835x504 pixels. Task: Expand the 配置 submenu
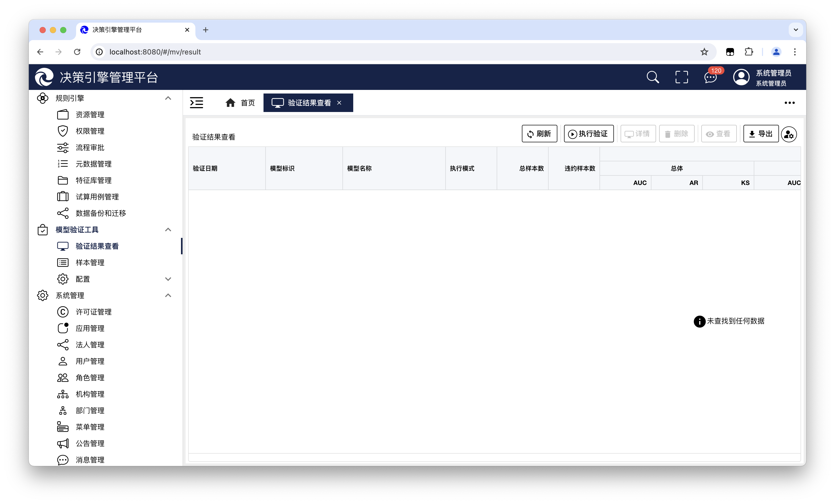pos(168,279)
